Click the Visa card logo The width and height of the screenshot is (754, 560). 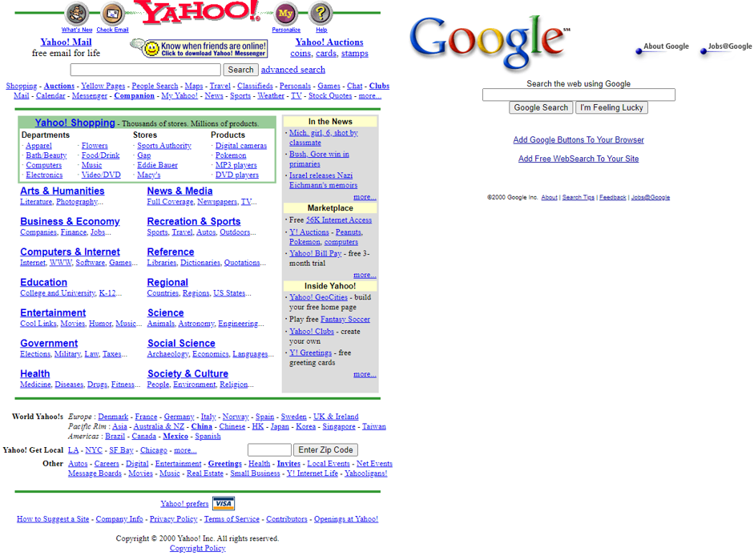click(224, 503)
